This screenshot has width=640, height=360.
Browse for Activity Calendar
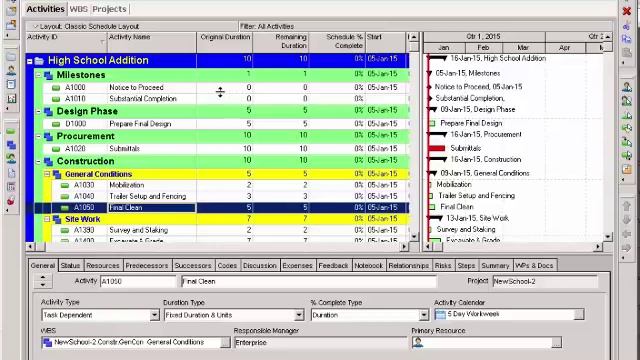(579, 315)
